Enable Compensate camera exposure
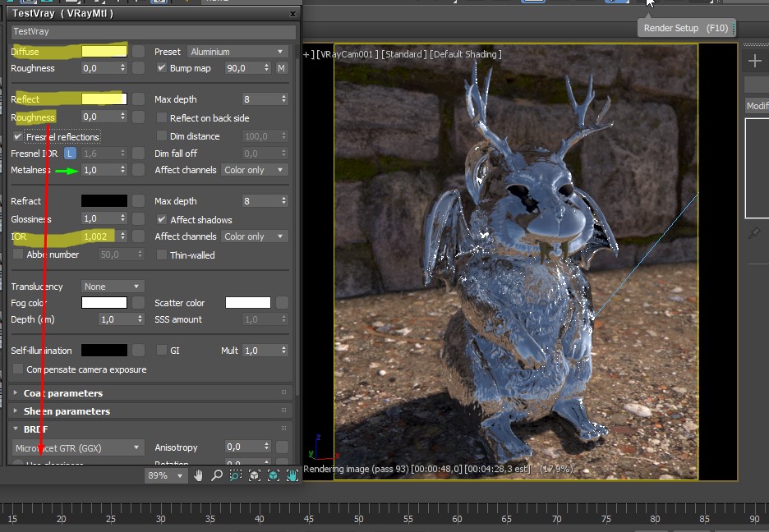769x532 pixels. point(18,369)
